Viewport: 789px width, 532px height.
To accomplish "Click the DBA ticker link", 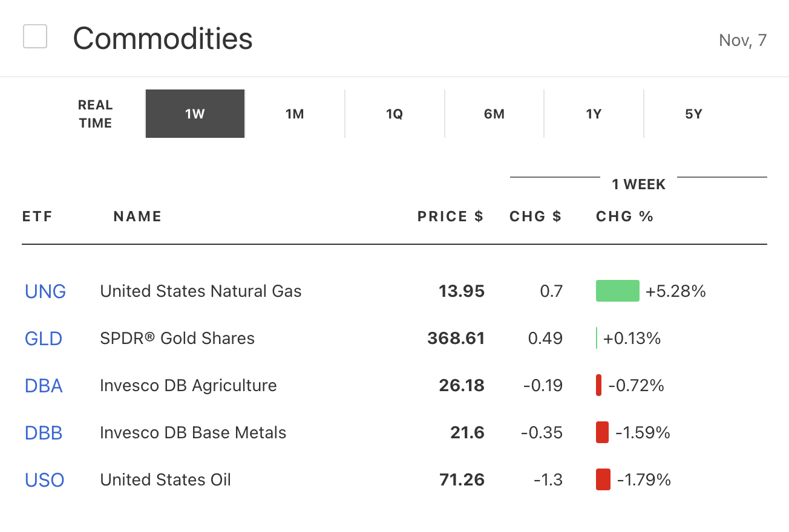I will point(44,386).
